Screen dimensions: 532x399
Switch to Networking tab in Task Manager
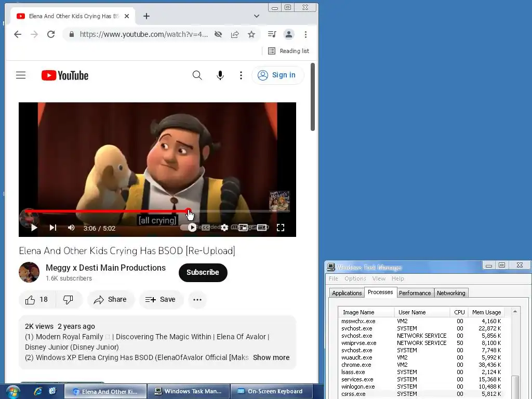click(x=451, y=293)
